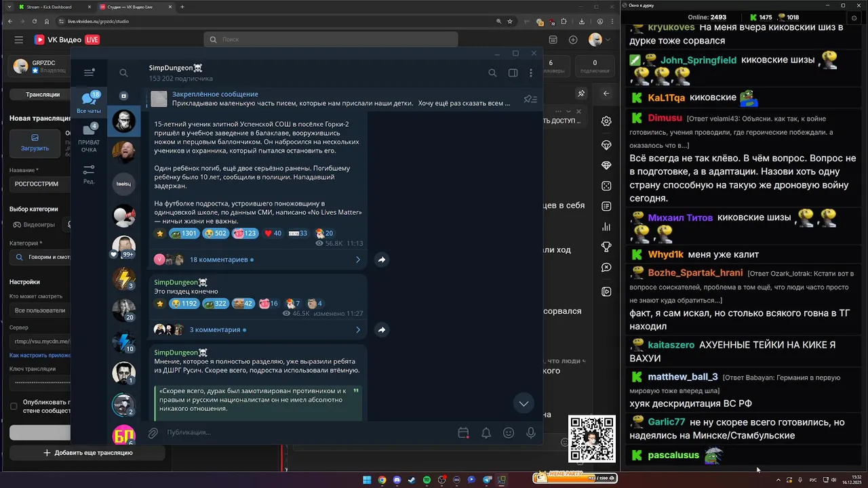868x488 pixels.
Task: Bookmark this page with star icon
Action: [x=510, y=21]
